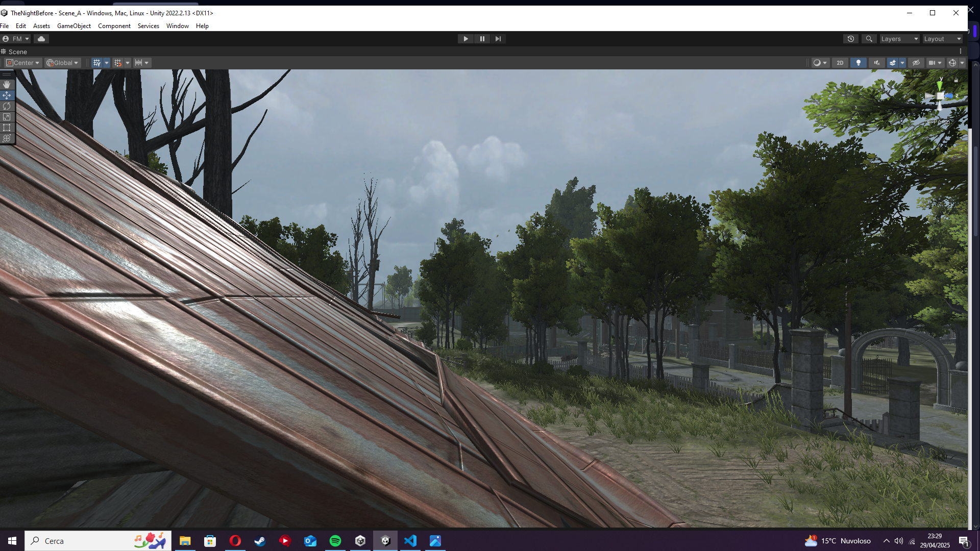Pause the game playback
Viewport: 980px width, 551px height.
pyautogui.click(x=482, y=39)
